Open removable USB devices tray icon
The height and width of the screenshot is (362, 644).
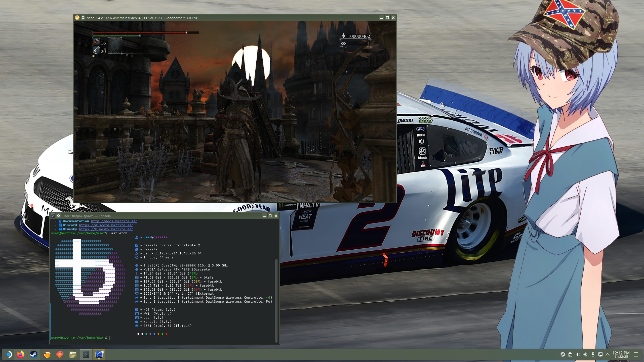click(593, 354)
